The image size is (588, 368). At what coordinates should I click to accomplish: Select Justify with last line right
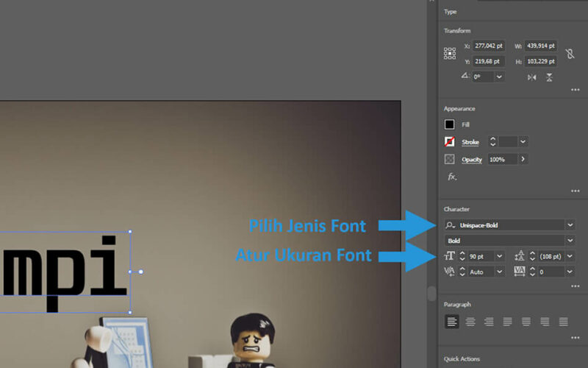click(x=545, y=322)
